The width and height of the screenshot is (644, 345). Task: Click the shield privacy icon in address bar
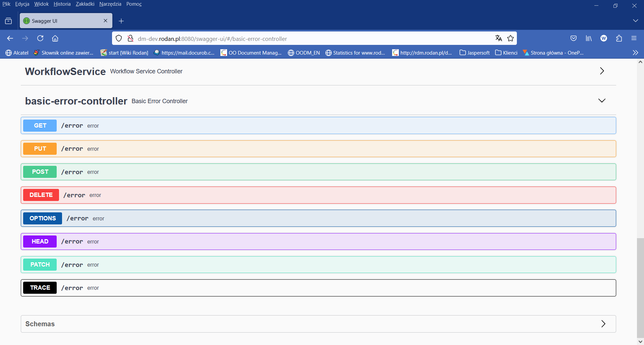click(x=118, y=38)
